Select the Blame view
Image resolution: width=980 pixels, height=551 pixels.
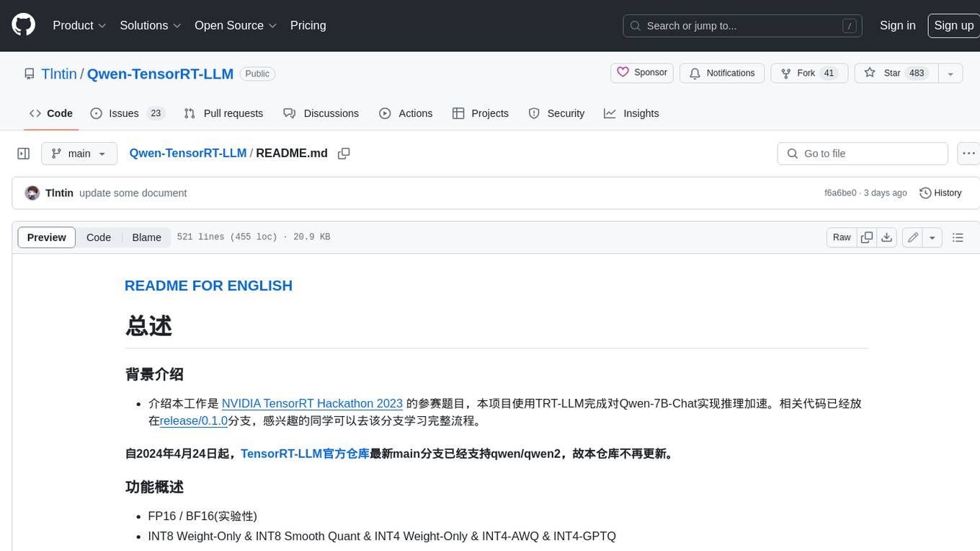click(146, 237)
